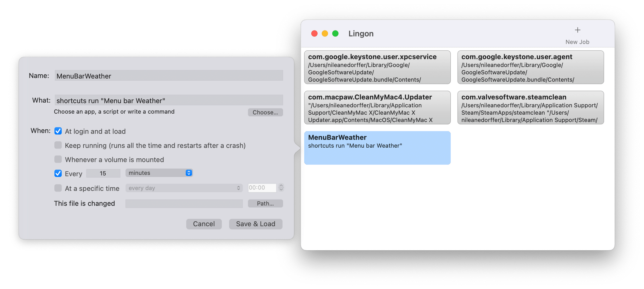644x289 pixels.
Task: Check the At a specific time option
Action: pos(58,188)
